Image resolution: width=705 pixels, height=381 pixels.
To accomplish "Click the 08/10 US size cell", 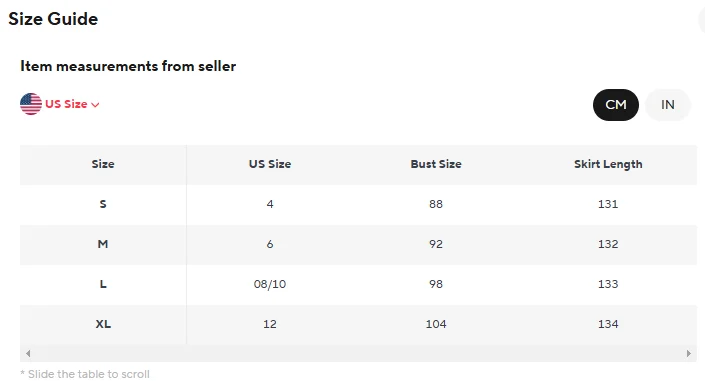I will 270,284.
